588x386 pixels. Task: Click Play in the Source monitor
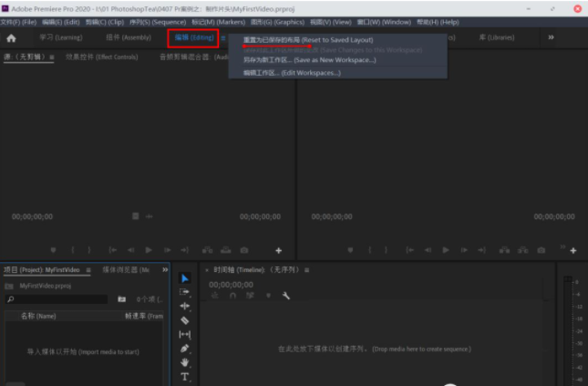(149, 250)
